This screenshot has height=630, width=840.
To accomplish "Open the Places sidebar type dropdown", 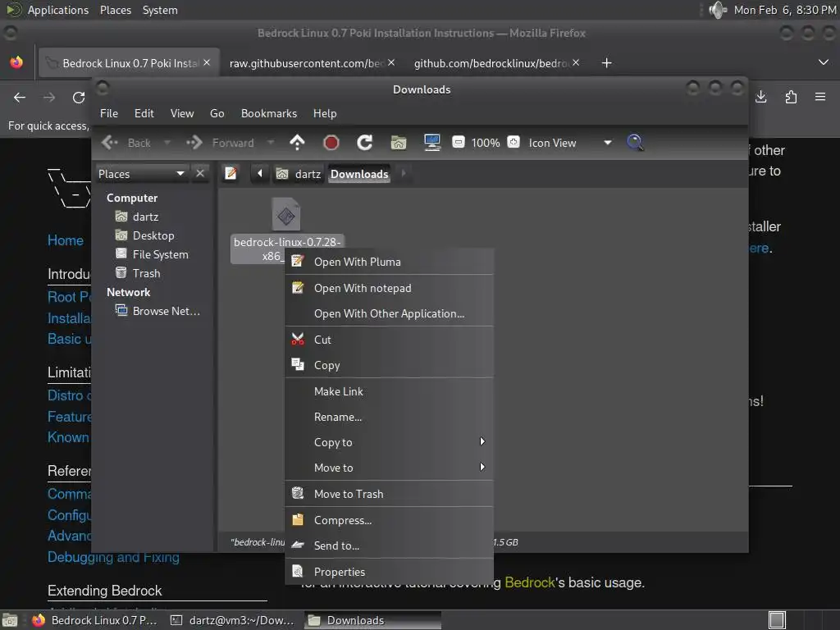I will point(141,174).
